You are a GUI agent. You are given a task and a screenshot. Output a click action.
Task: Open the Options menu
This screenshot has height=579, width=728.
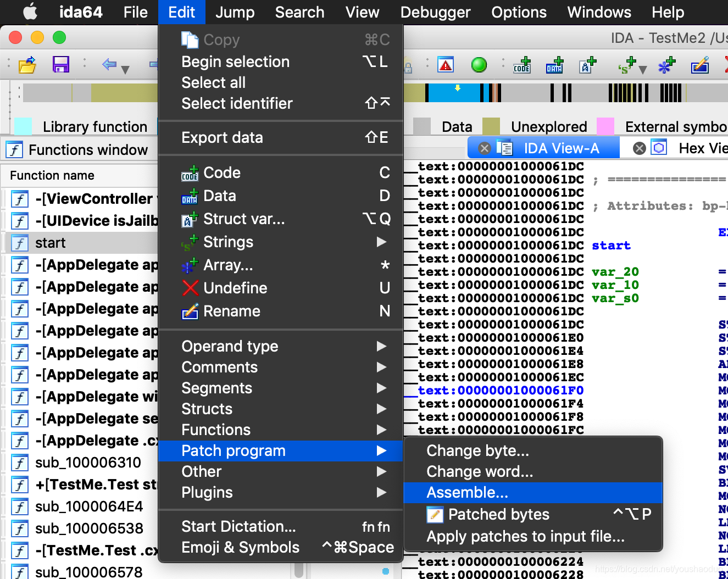tap(519, 12)
